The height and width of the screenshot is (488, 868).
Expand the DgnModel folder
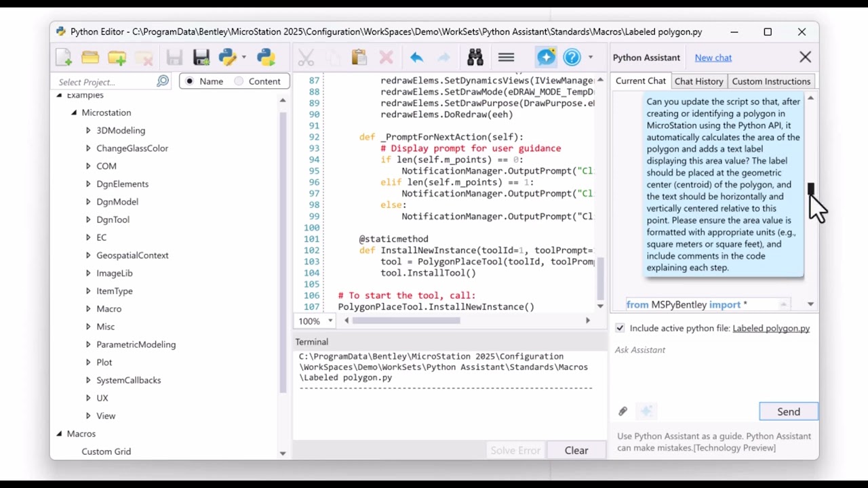pyautogui.click(x=88, y=201)
